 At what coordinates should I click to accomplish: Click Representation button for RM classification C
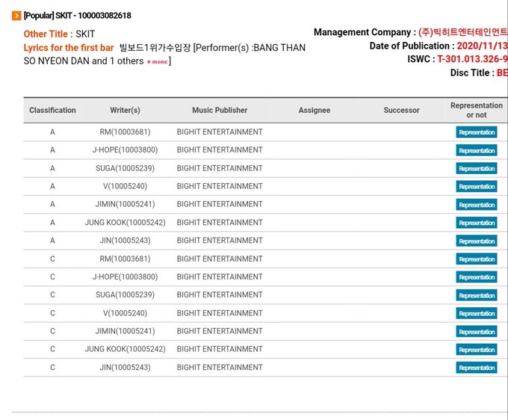coord(477,259)
